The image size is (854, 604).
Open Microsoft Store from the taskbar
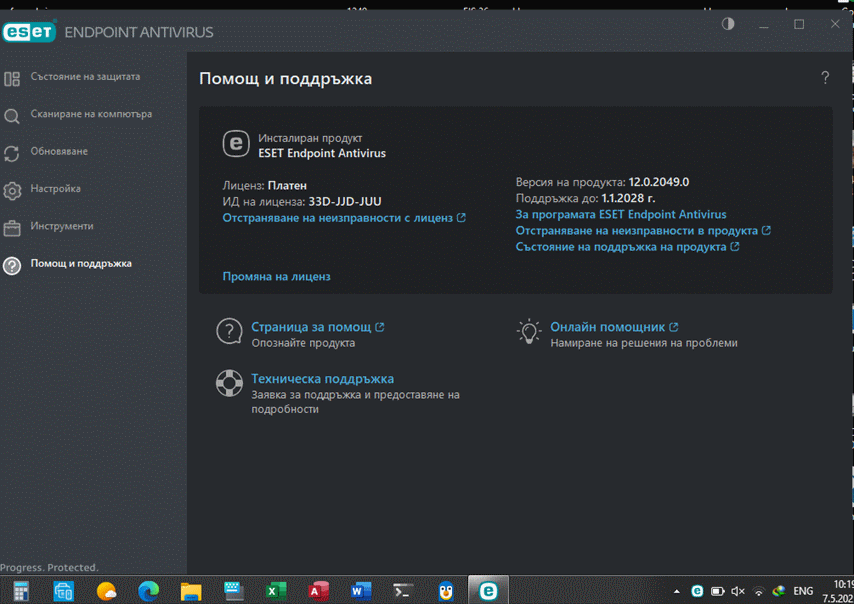(63, 591)
